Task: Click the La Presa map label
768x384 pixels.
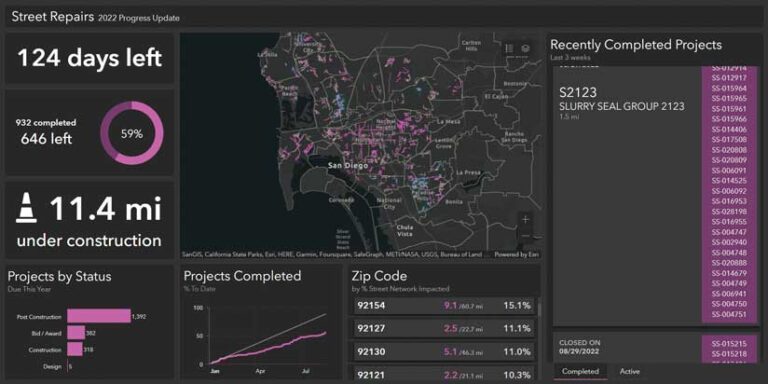Action: point(469,173)
